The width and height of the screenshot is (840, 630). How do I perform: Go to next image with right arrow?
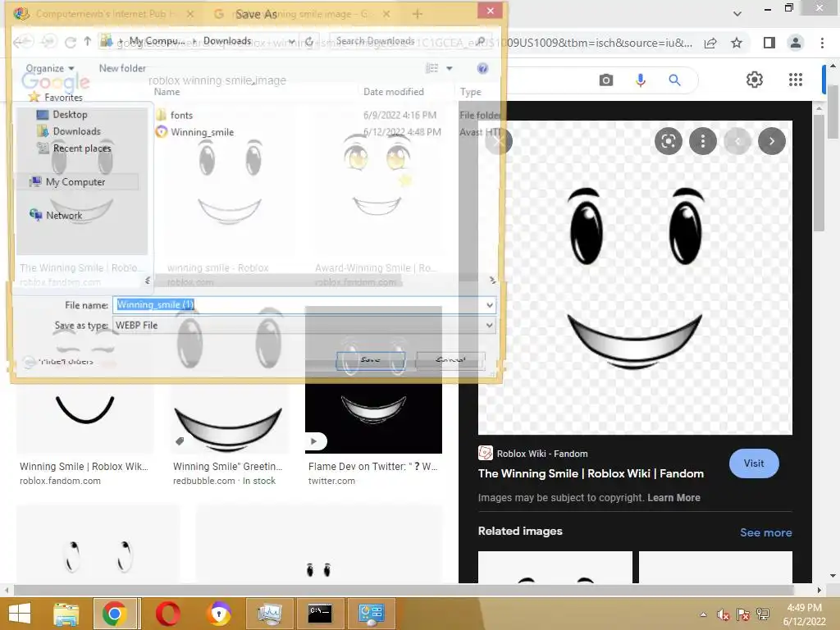coord(771,141)
